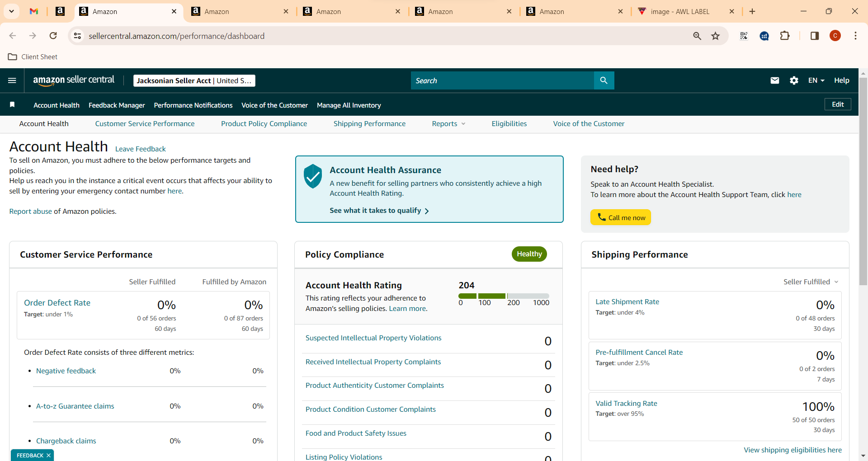Image resolution: width=868 pixels, height=461 pixels.
Task: Open the Client Sheet bookmark folder
Action: [33, 57]
